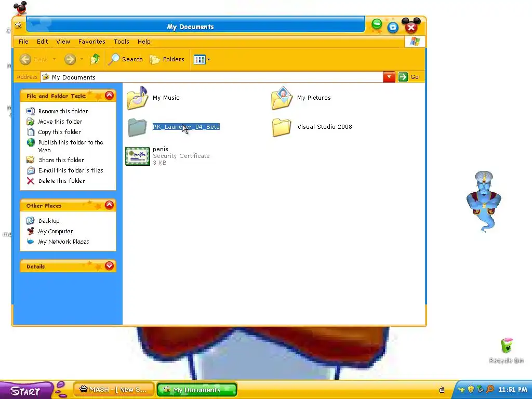Image resolution: width=532 pixels, height=399 pixels.
Task: Click the 11:51 PM clock
Action: point(512,390)
